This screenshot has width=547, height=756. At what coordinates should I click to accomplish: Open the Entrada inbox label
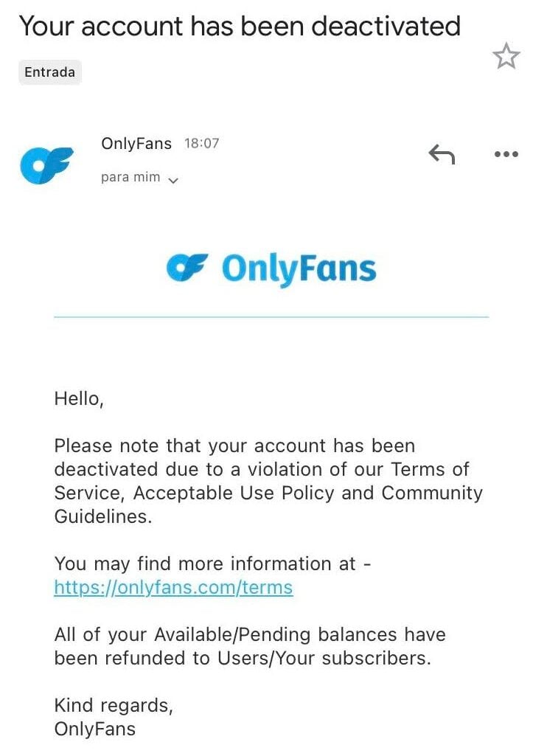click(49, 72)
